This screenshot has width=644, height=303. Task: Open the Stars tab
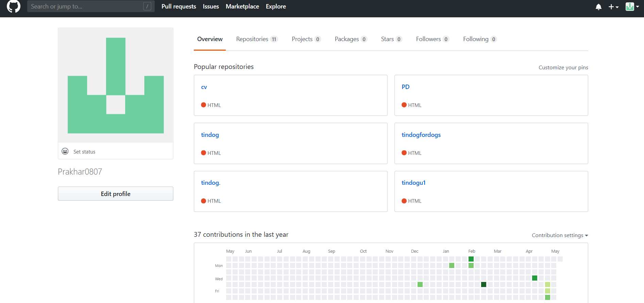[391, 39]
